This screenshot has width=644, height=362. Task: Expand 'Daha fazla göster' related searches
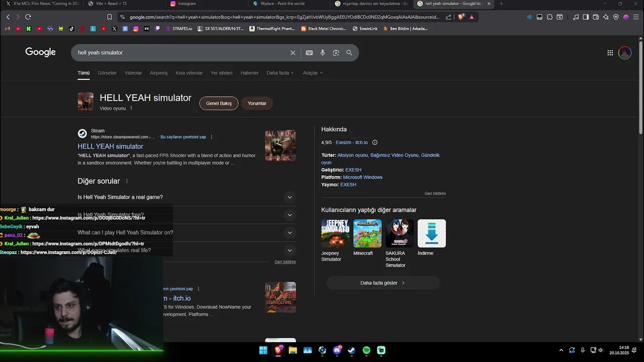[x=383, y=283]
